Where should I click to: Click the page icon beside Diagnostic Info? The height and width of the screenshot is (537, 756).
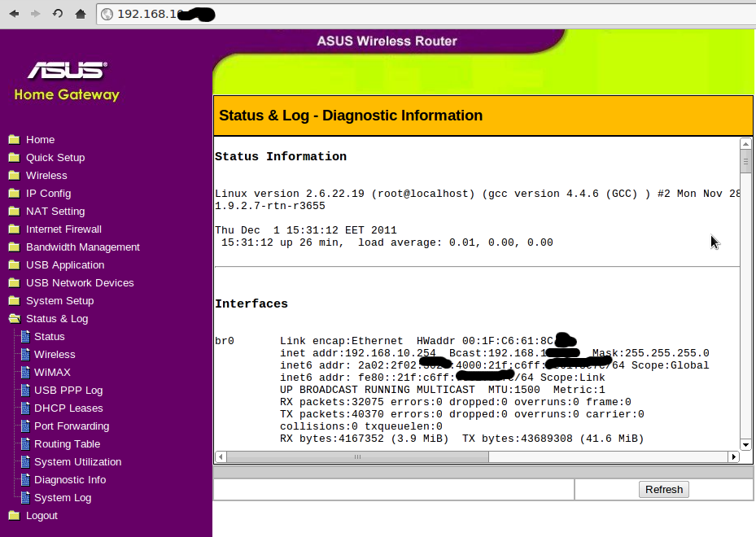[x=25, y=479]
